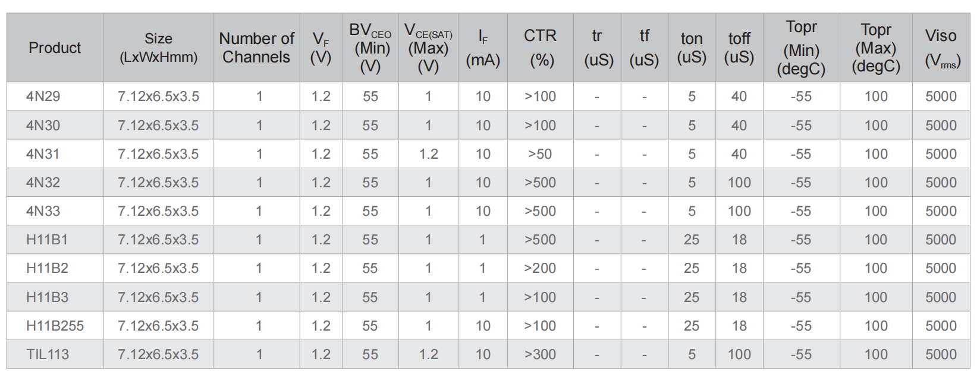Viewport: 980px width, 374px height.
Task: Select the 4N32 product name
Action: (43, 183)
